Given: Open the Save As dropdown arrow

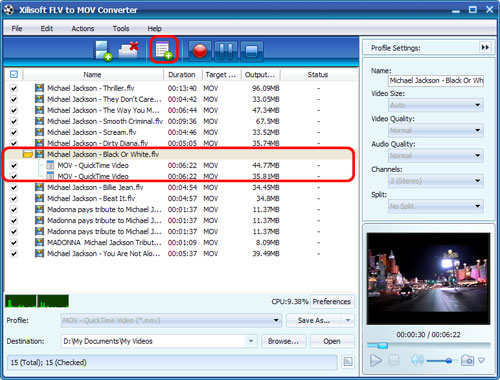Looking at the screenshot, I should point(348,320).
